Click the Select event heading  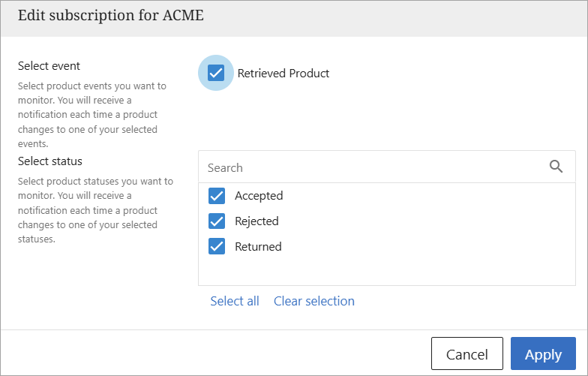pyautogui.click(x=49, y=66)
